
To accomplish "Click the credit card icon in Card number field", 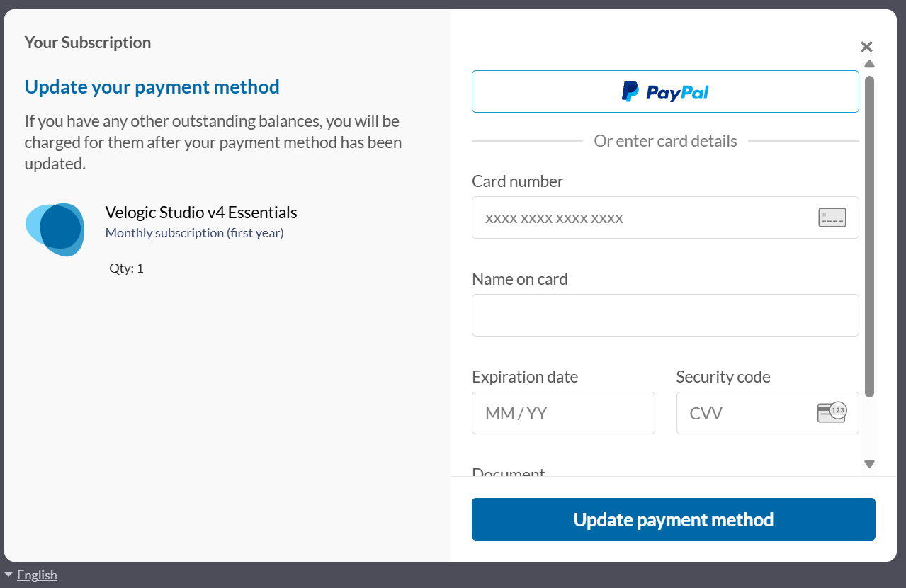I will (x=832, y=217).
